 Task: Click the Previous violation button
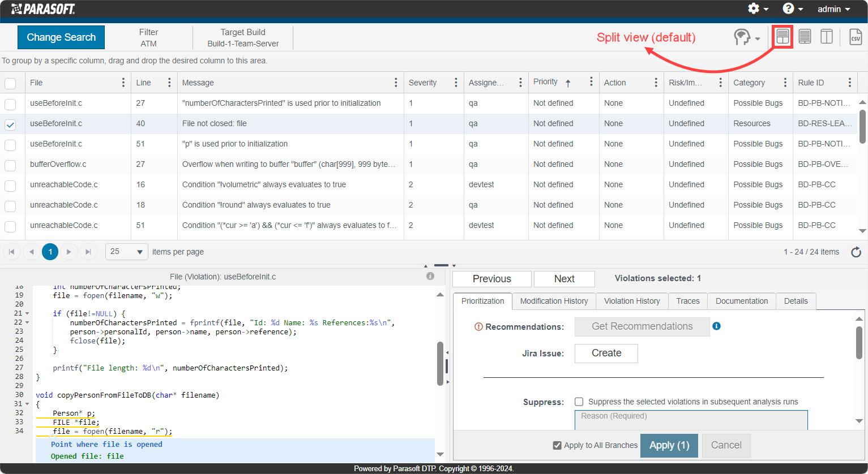(x=492, y=279)
